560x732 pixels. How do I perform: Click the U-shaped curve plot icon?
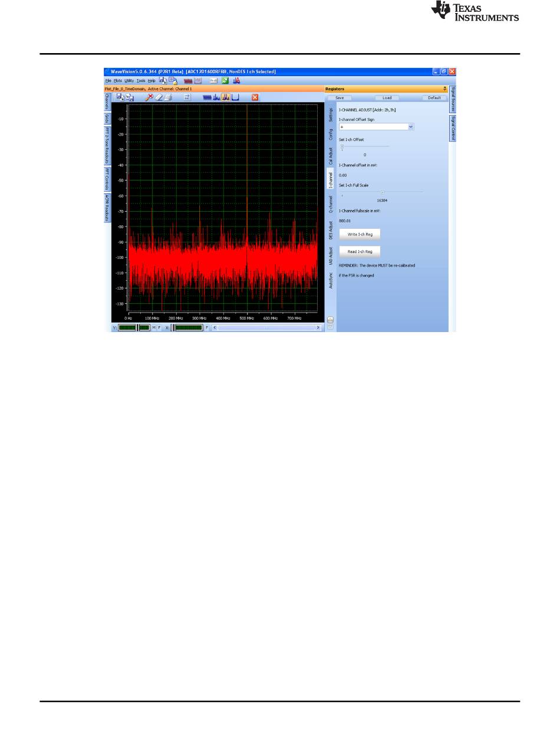pyautogui.click(x=235, y=97)
